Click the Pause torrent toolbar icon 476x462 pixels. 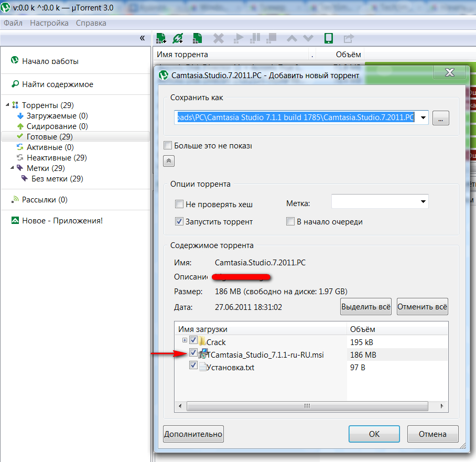pos(255,39)
